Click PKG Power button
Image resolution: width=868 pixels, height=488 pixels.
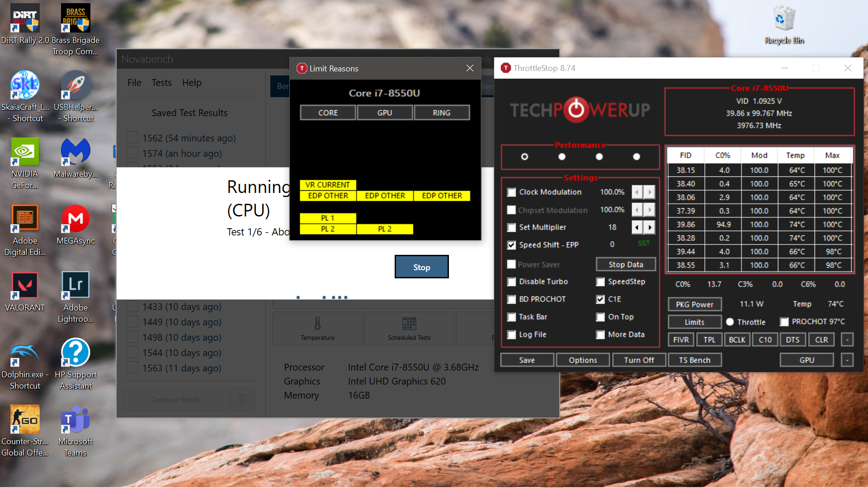pos(694,304)
